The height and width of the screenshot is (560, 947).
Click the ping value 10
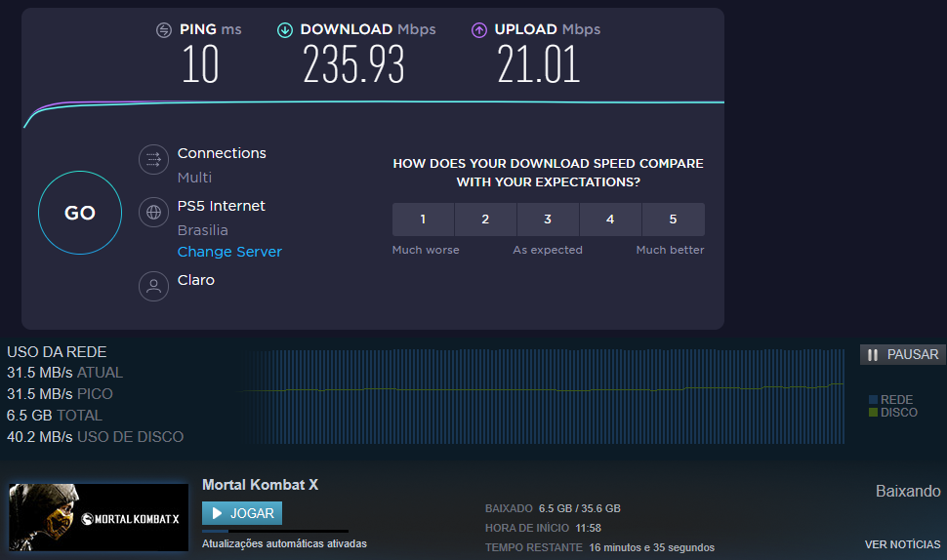pyautogui.click(x=200, y=64)
